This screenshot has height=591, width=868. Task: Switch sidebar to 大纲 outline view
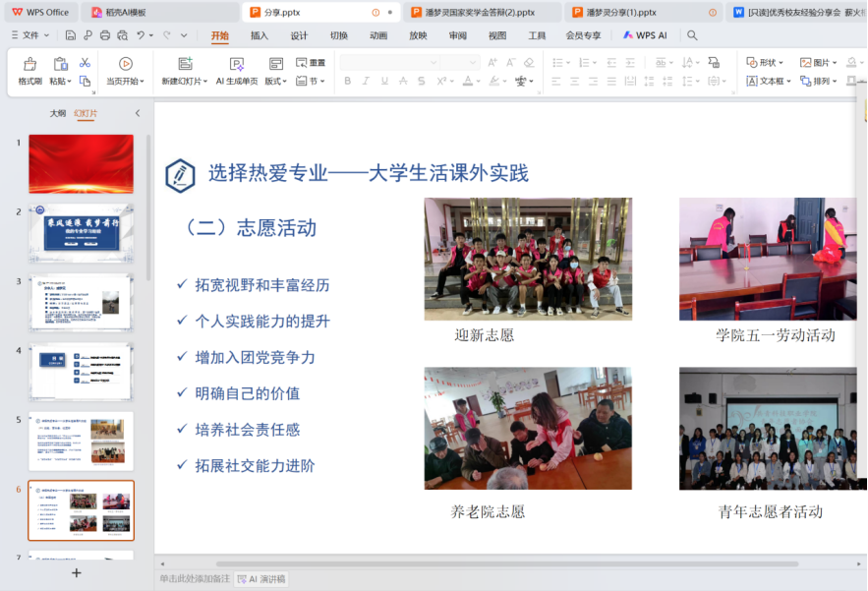[x=58, y=113]
